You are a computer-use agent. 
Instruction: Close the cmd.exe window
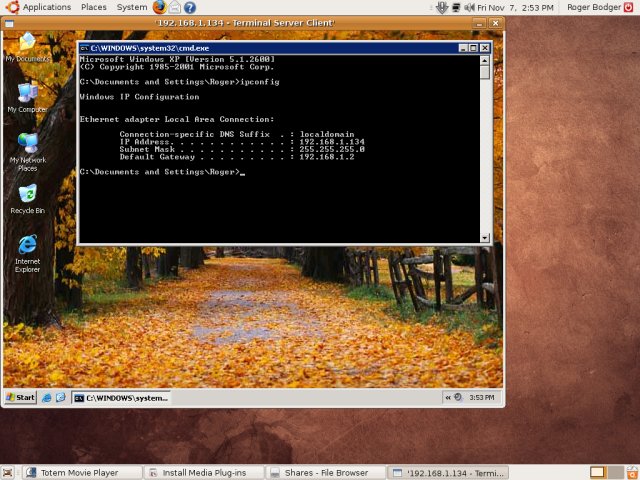(x=484, y=48)
